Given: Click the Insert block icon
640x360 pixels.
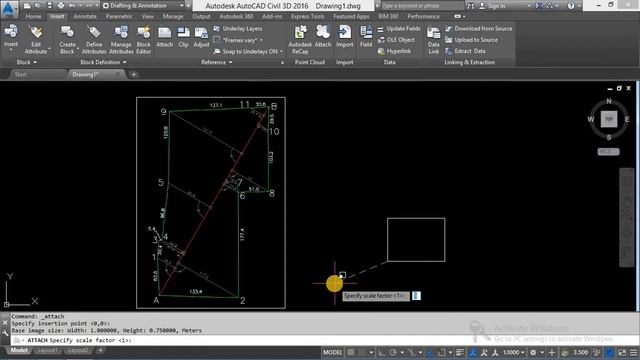Looking at the screenshot, I should coord(11,32).
